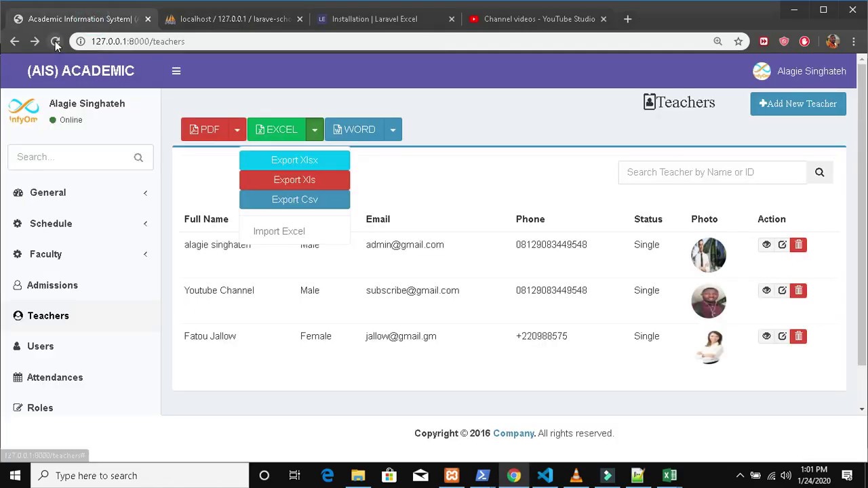868x488 pixels.
Task: Click email admin@gmail.com cell
Action: (405, 245)
